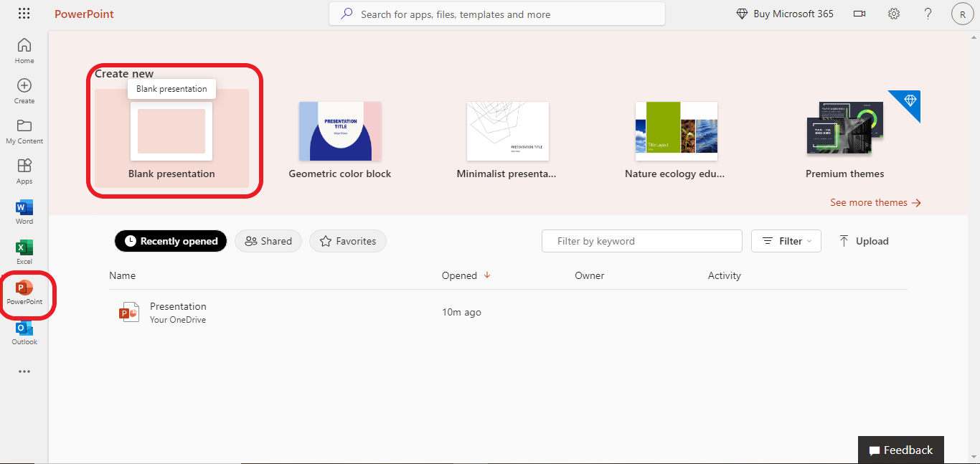Click See more themes link
Screen dimensions: 980x464
point(875,202)
